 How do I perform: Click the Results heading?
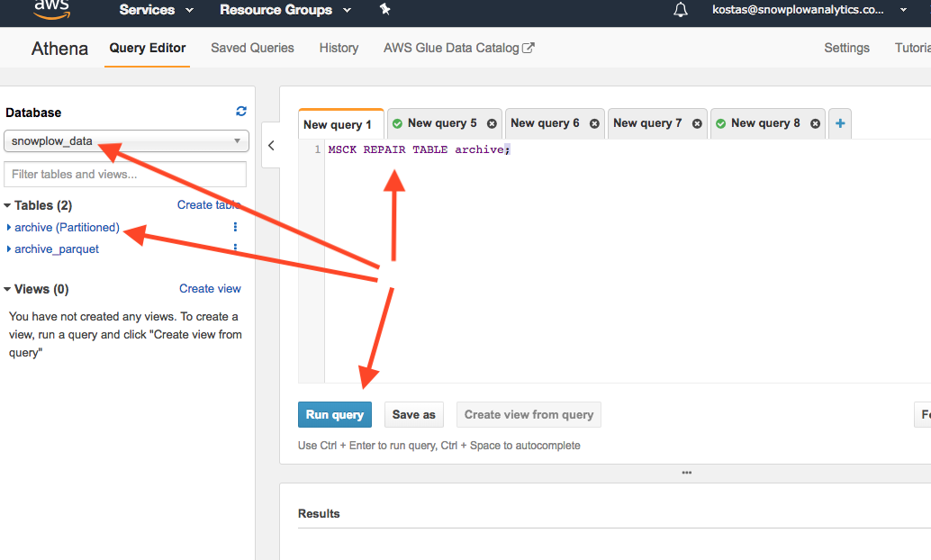click(319, 514)
